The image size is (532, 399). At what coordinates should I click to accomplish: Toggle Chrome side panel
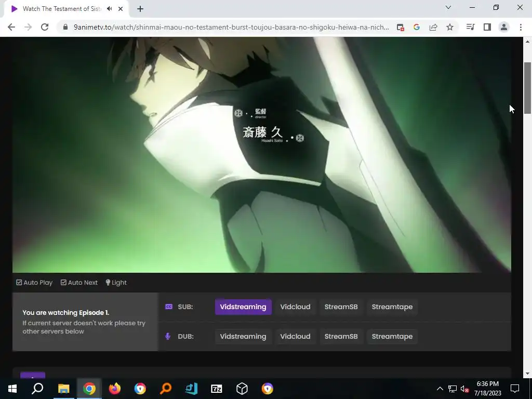click(487, 27)
